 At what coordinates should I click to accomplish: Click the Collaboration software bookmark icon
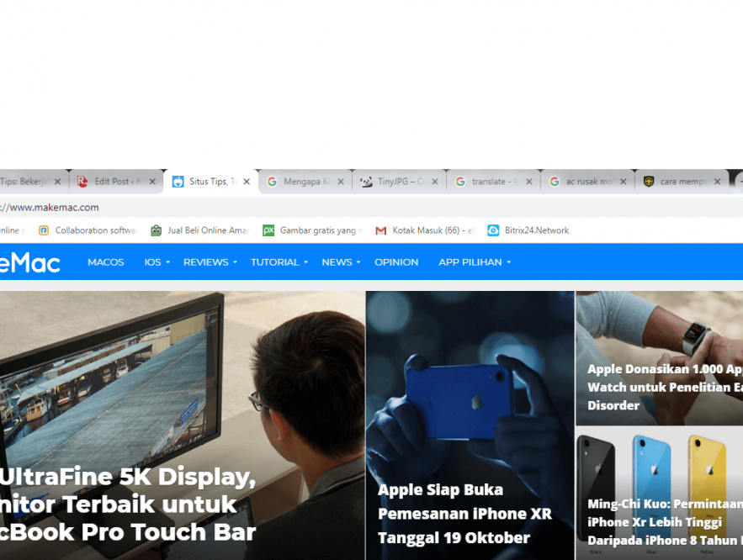[x=44, y=230]
